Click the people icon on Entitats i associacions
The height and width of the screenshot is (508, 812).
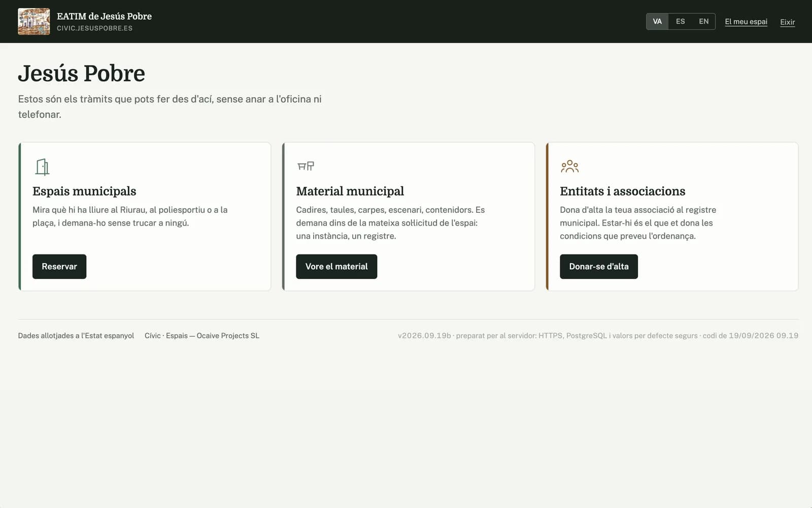[569, 166]
